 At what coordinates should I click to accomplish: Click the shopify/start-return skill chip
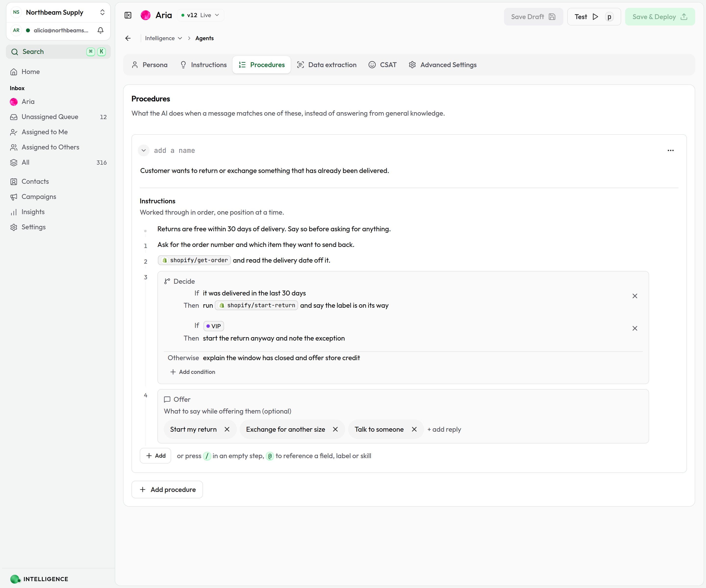[x=256, y=306]
